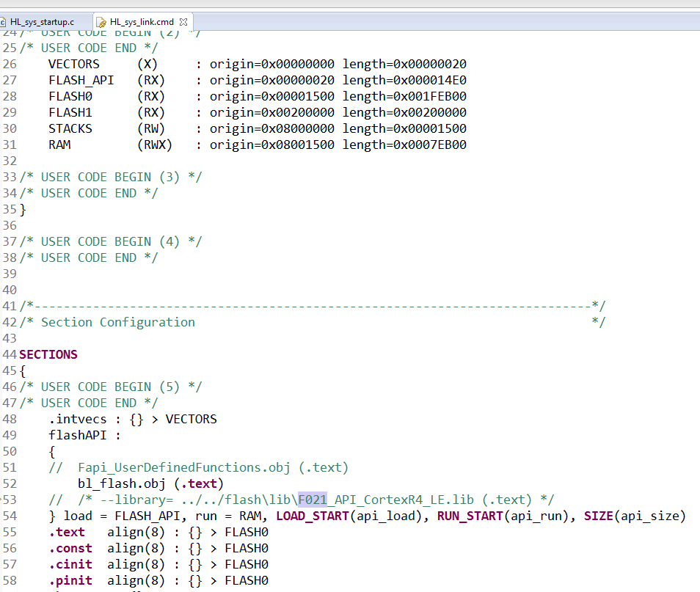
Task: Click bl_flash.obj on line 52
Action: tap(121, 483)
